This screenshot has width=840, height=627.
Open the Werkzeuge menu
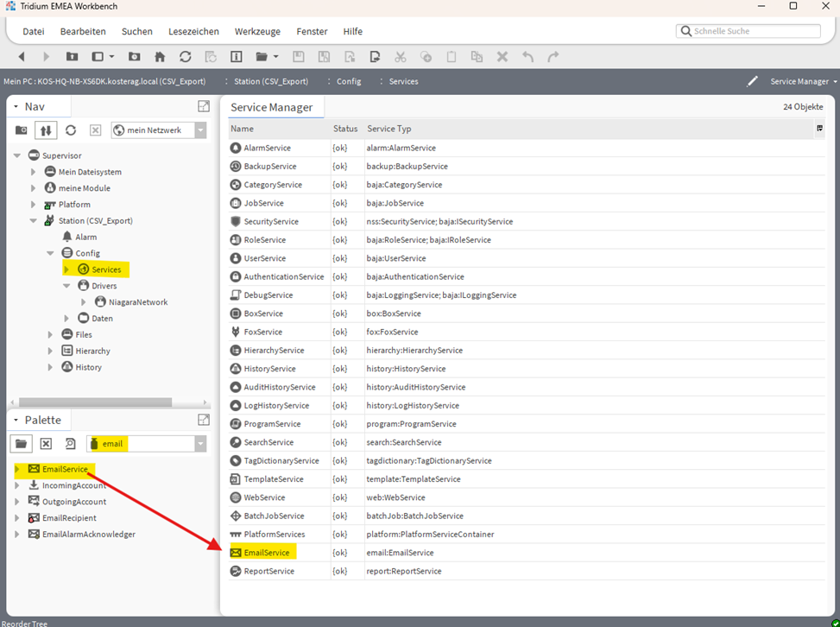point(257,31)
